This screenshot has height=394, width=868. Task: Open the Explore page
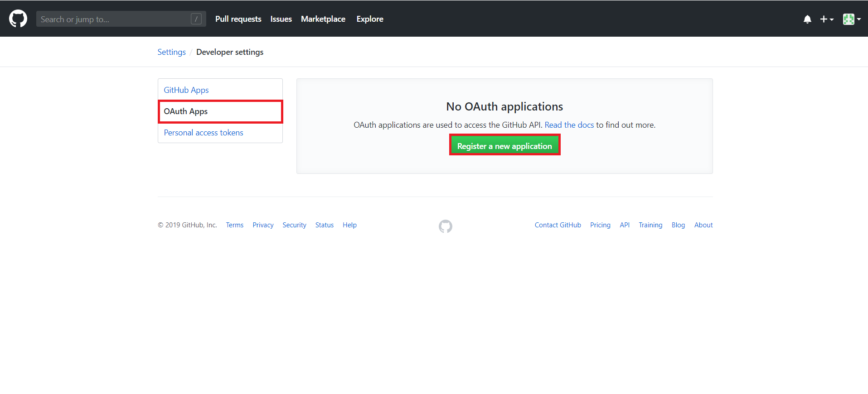370,19
